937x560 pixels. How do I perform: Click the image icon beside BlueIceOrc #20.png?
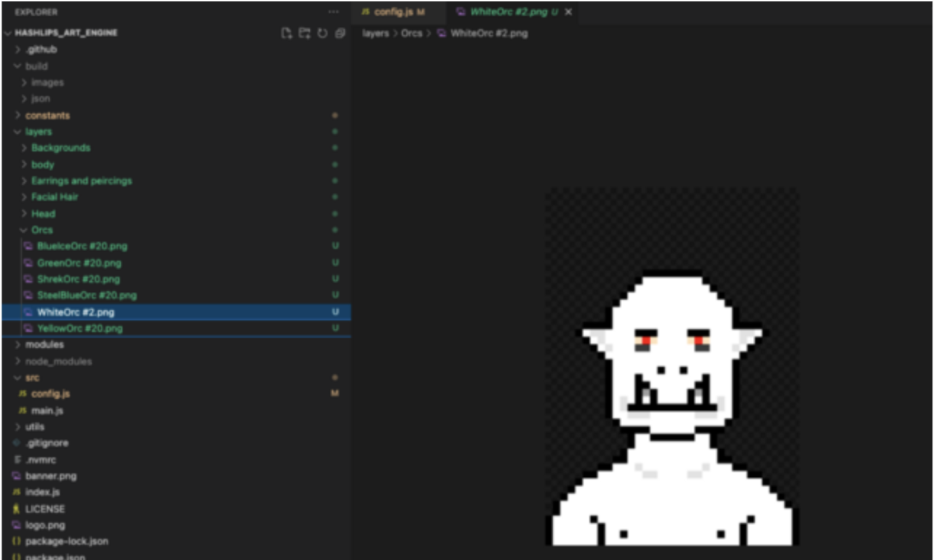pyautogui.click(x=28, y=246)
